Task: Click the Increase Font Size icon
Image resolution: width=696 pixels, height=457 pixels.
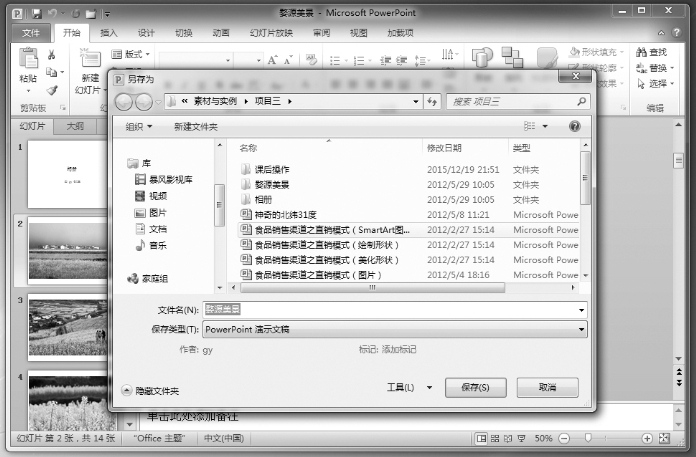Action: 273,60
